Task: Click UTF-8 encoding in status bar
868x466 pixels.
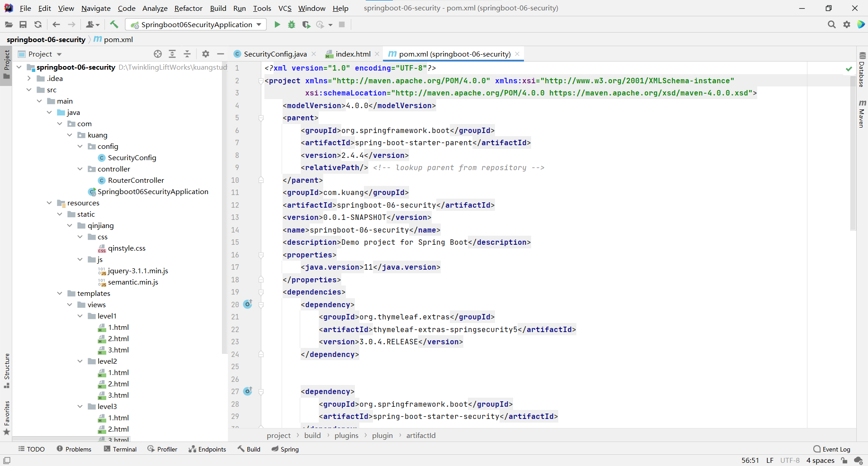Action: 790,461
